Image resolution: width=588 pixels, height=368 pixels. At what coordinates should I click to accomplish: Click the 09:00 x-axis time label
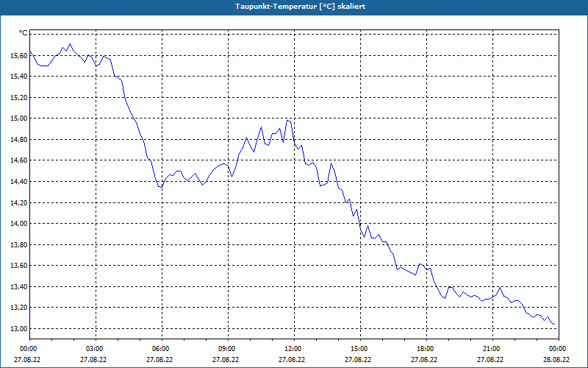pos(226,349)
